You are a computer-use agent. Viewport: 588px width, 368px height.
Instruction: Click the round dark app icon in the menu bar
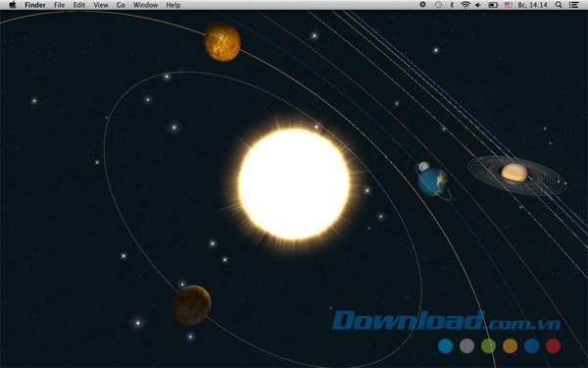(422, 5)
